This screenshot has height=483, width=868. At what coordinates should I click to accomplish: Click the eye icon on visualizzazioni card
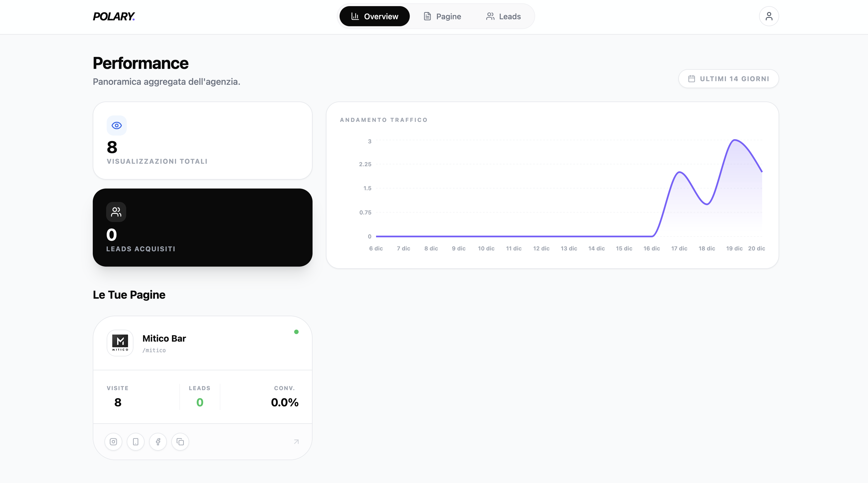117,125
